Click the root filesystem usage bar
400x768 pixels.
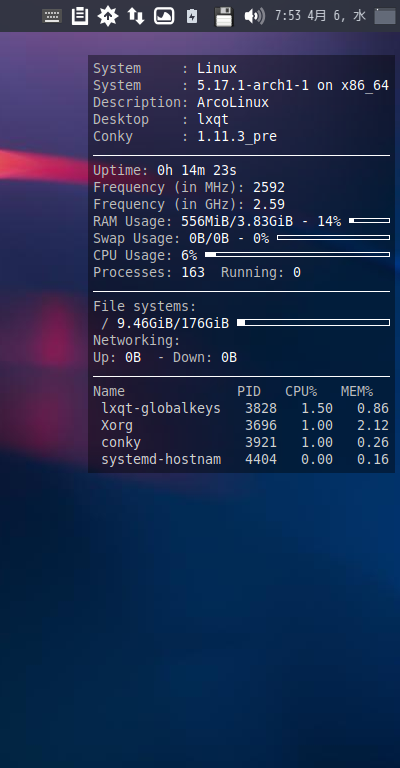coord(313,323)
